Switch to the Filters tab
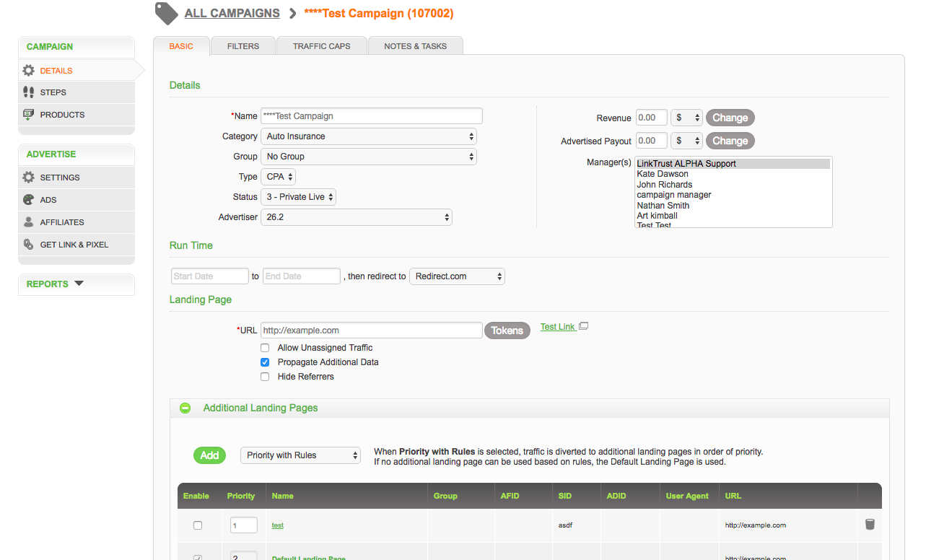 [x=243, y=46]
